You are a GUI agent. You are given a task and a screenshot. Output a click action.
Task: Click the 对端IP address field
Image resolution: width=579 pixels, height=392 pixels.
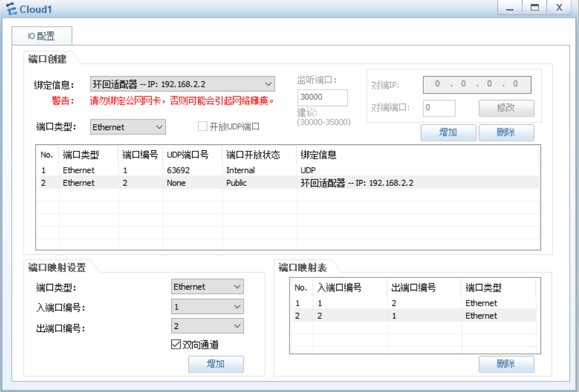click(x=476, y=84)
